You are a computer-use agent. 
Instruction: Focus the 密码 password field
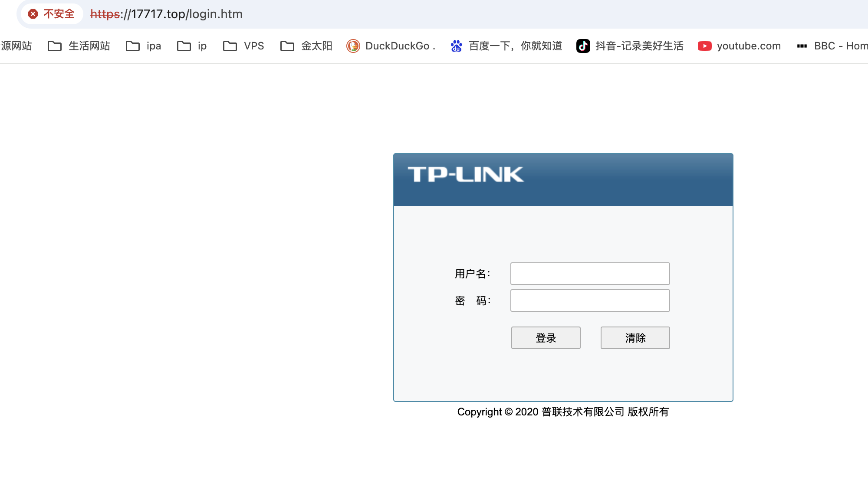coord(590,301)
